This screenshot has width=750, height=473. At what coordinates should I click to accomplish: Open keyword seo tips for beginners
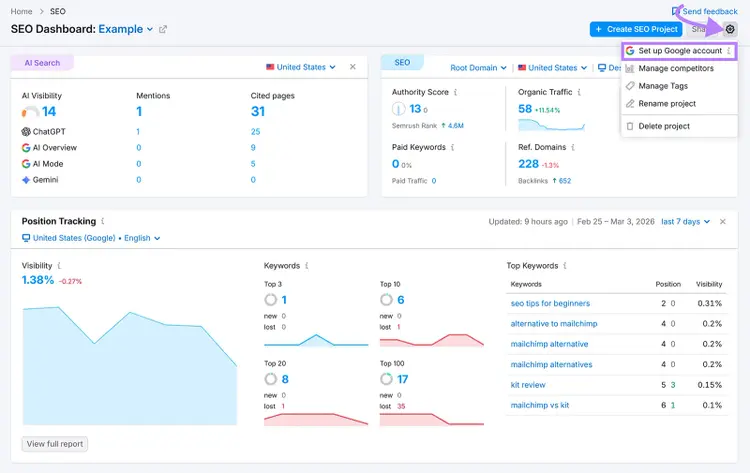tap(550, 303)
